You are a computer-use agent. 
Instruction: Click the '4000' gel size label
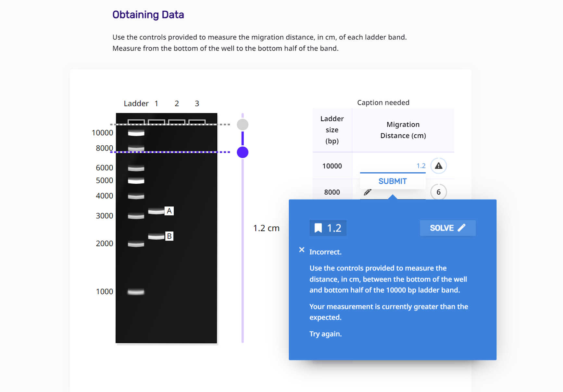point(104,196)
